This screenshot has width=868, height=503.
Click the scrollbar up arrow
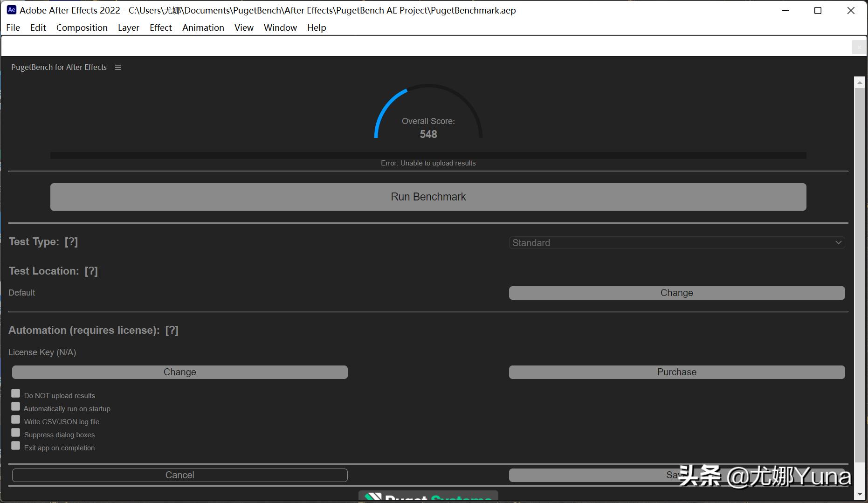click(860, 83)
